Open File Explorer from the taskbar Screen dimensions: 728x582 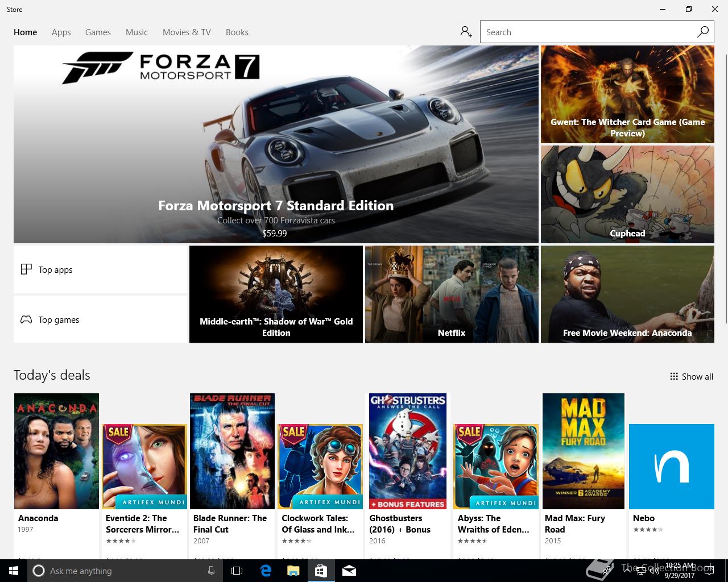point(293,571)
